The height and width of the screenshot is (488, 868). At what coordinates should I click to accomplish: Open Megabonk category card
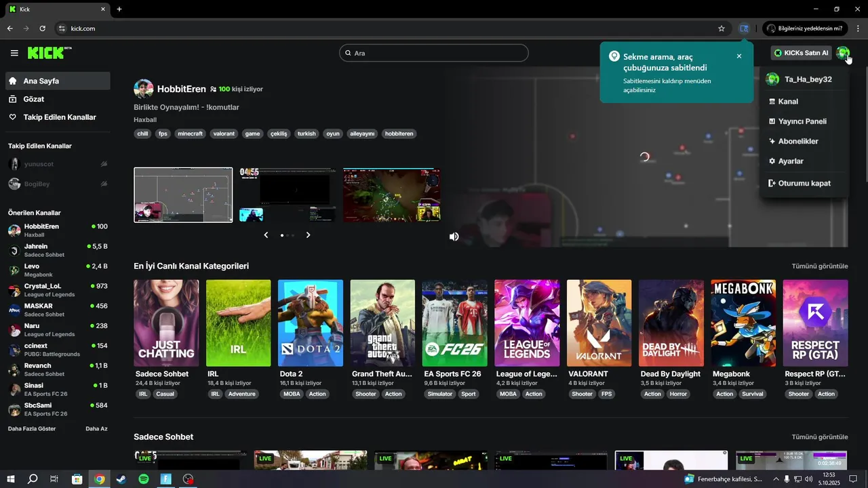click(x=743, y=323)
